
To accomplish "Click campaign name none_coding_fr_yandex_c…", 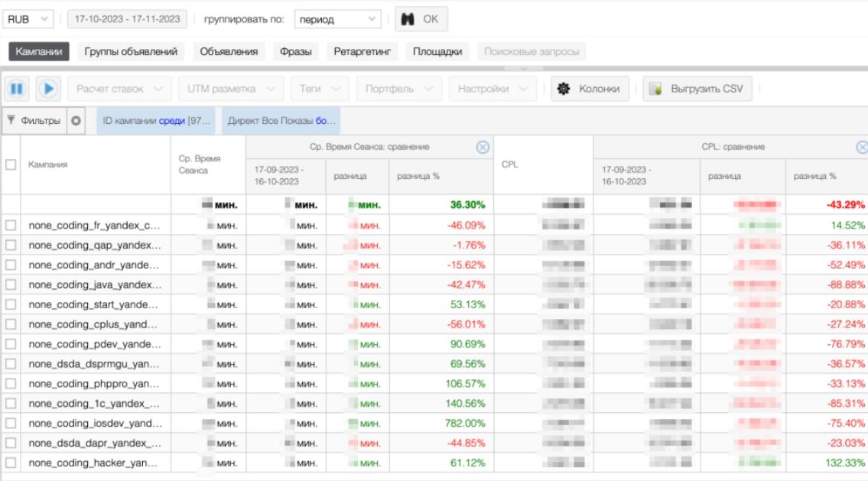I will [x=94, y=226].
